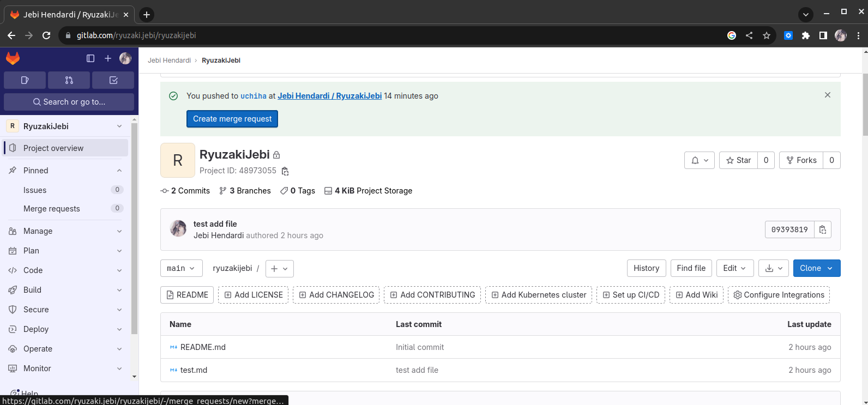Expand the Monitor section
This screenshot has width=868, height=405.
(65, 368)
